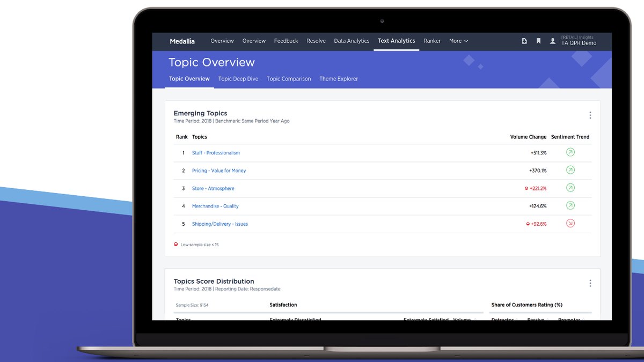Image resolution: width=644 pixels, height=362 pixels.
Task: Click the Medallia logo
Action: [x=182, y=41]
